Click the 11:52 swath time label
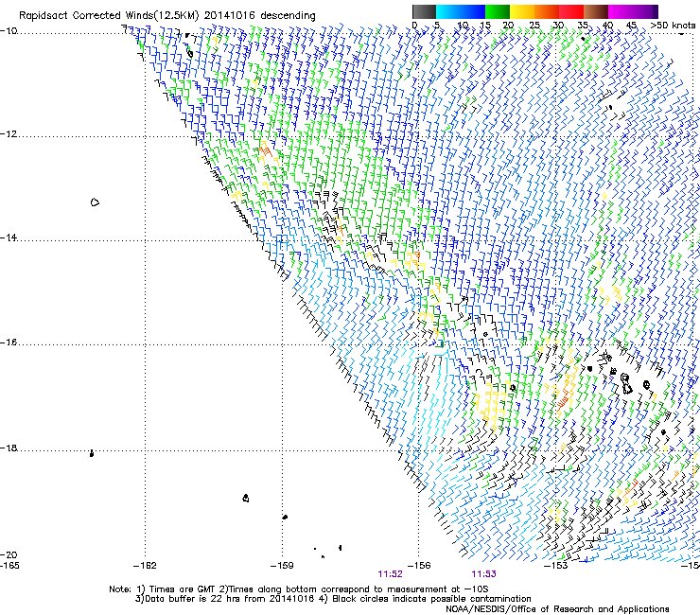This screenshot has width=700, height=615. (390, 574)
